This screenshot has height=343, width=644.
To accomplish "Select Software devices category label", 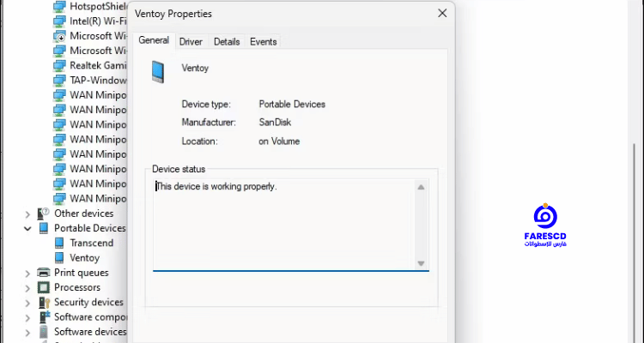I will coord(90,332).
